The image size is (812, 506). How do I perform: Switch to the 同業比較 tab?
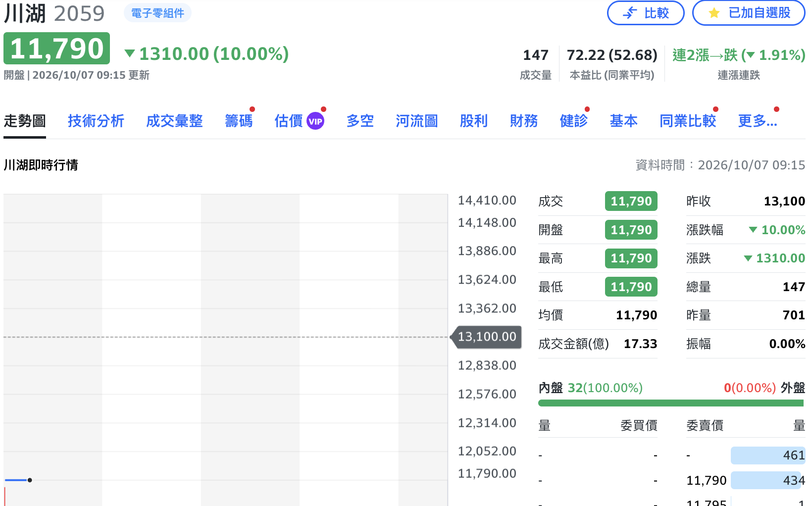[688, 121]
